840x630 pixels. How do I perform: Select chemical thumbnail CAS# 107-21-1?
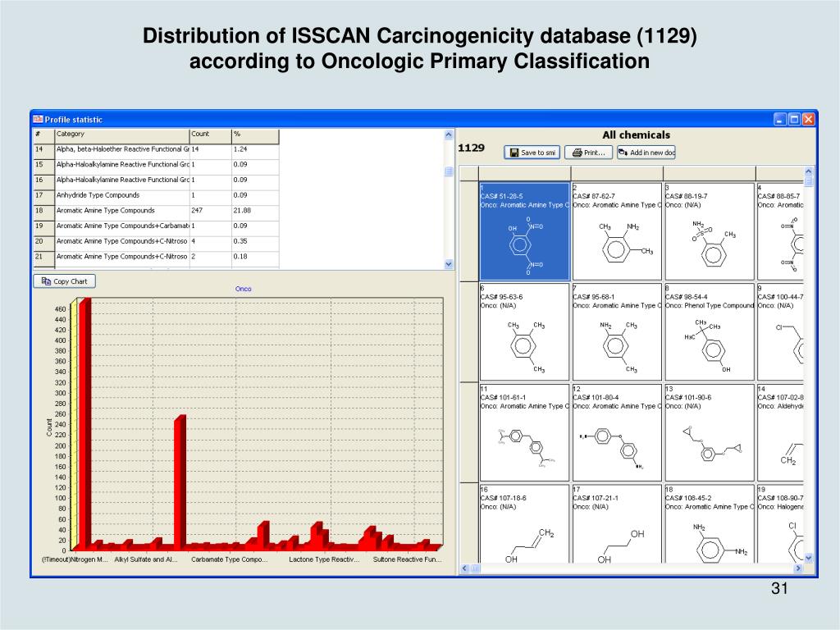pyautogui.click(x=617, y=524)
